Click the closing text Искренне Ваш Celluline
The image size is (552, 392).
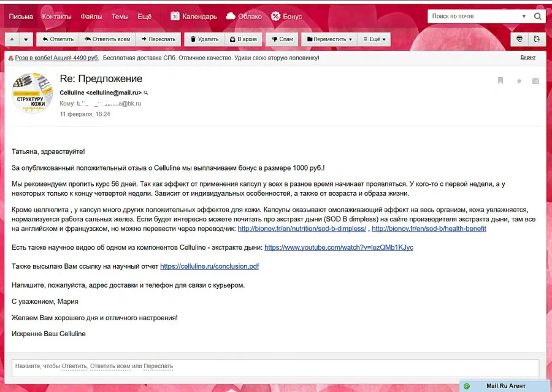click(48, 334)
